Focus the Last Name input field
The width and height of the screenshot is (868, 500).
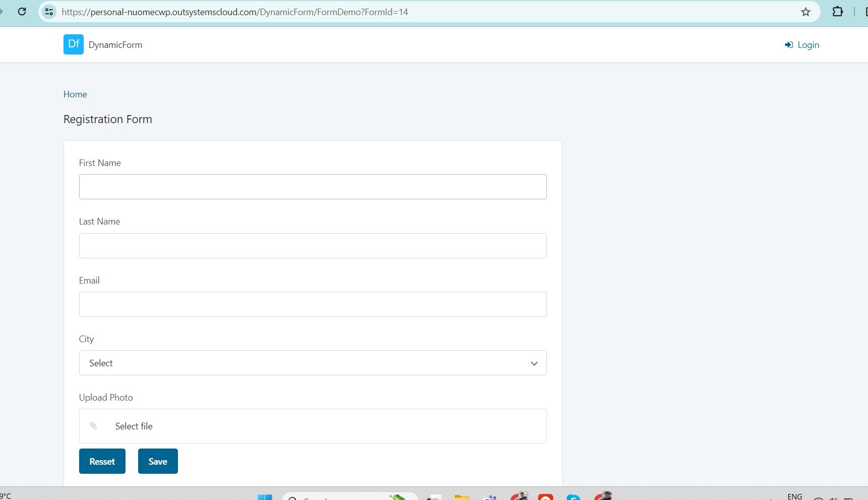[x=313, y=246]
